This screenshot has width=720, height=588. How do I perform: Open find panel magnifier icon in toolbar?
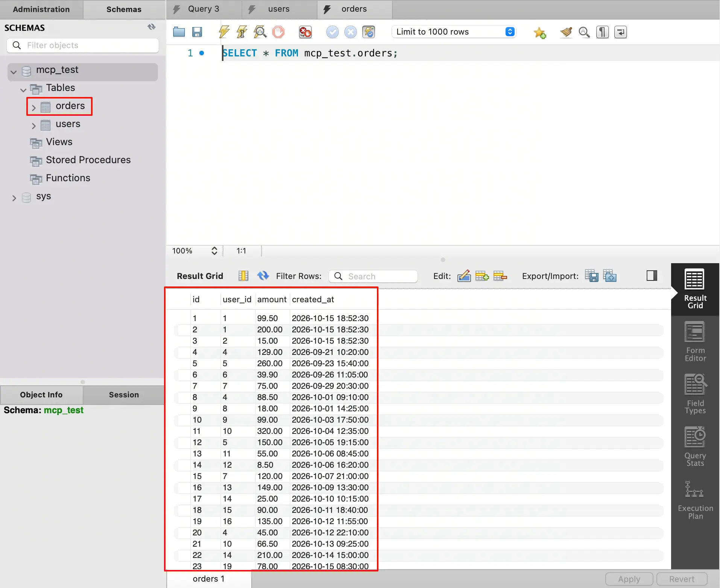[x=584, y=32]
